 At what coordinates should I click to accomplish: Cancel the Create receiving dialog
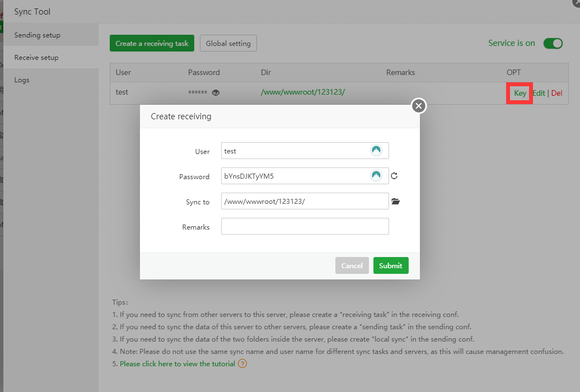(x=352, y=265)
